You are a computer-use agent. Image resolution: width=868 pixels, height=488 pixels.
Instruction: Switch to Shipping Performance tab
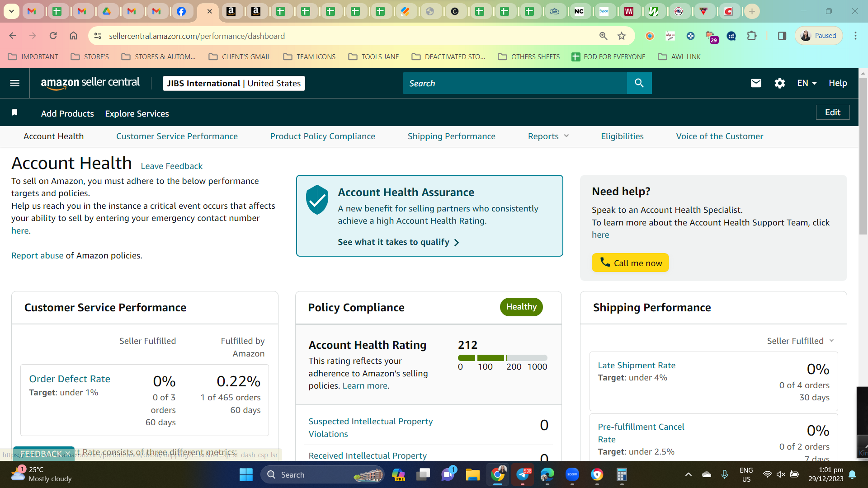451,136
